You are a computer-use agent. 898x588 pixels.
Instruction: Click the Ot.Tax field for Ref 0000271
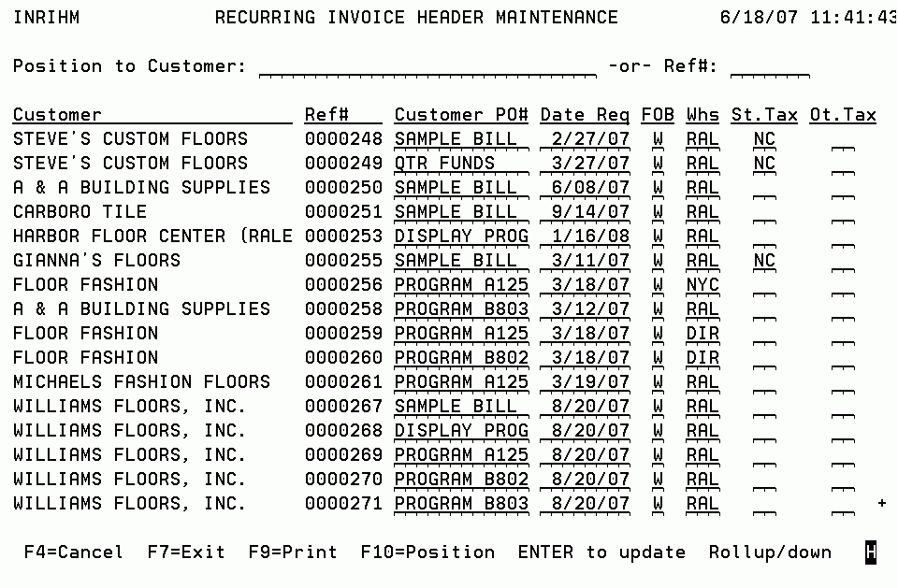(x=842, y=503)
